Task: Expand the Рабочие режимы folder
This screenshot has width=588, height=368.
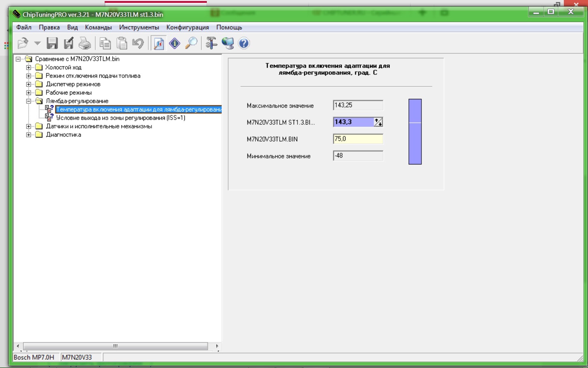Action: coord(29,93)
